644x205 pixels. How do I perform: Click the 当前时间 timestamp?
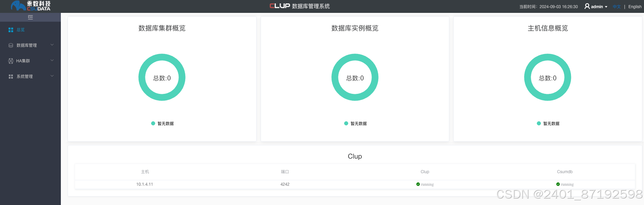[549, 7]
